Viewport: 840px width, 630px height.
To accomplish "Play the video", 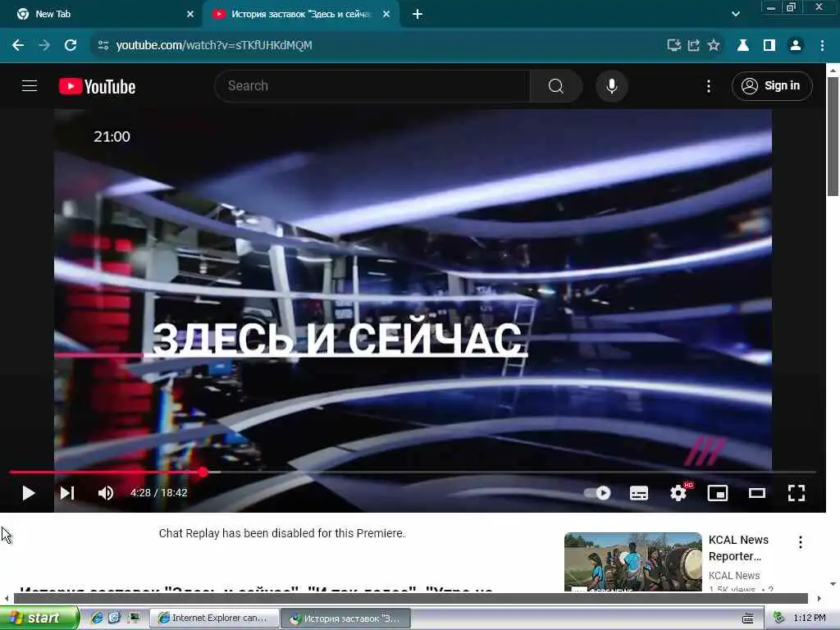I will 29,493.
